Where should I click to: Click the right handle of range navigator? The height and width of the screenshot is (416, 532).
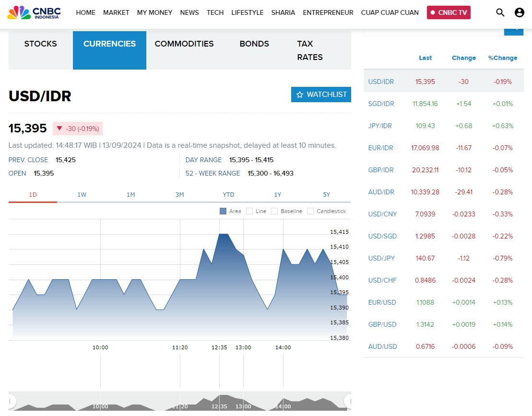[348, 402]
